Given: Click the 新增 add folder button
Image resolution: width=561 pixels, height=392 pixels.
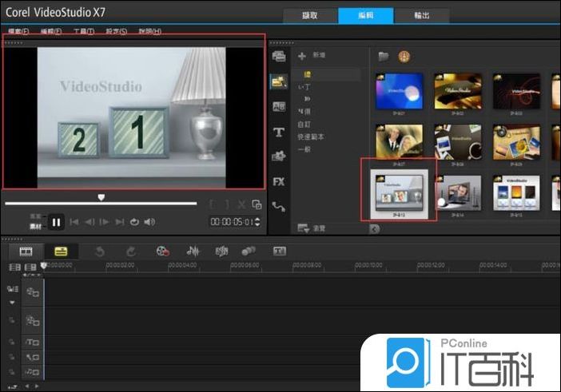Looking at the screenshot, I should [x=312, y=56].
